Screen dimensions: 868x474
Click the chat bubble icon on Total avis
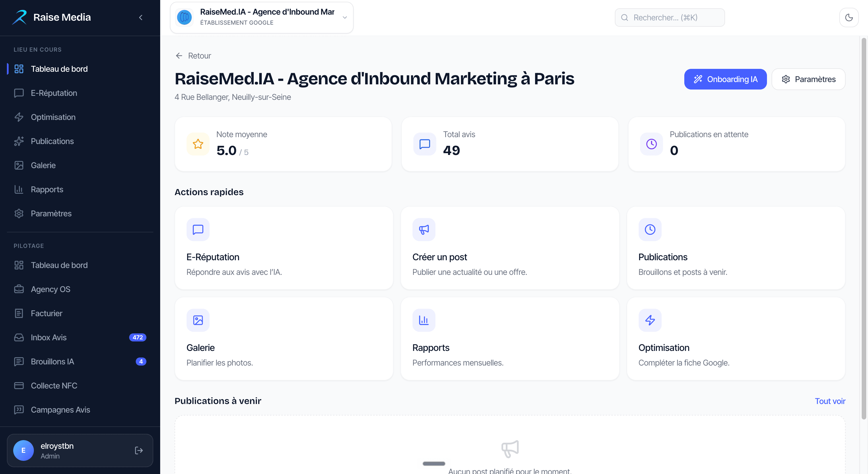pyautogui.click(x=425, y=144)
